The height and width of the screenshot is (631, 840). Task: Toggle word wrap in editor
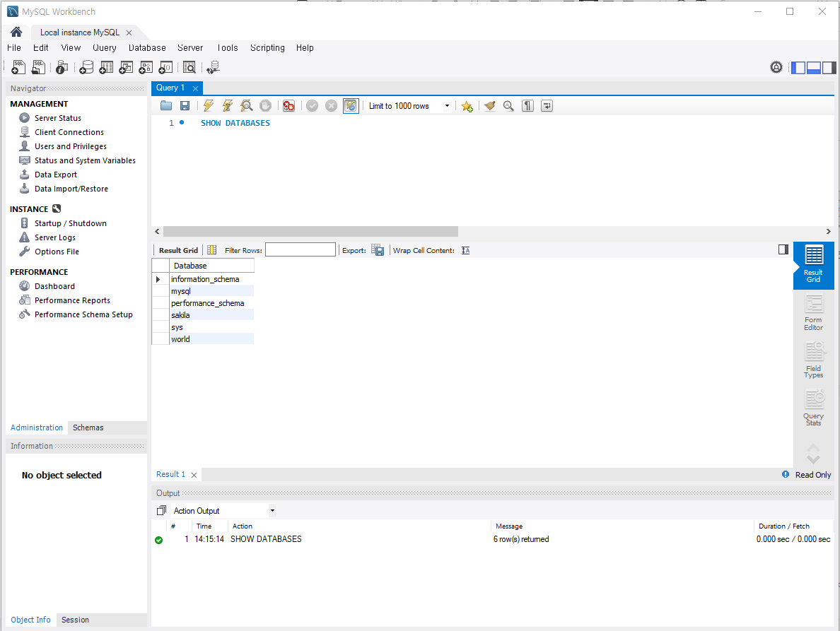[547, 106]
